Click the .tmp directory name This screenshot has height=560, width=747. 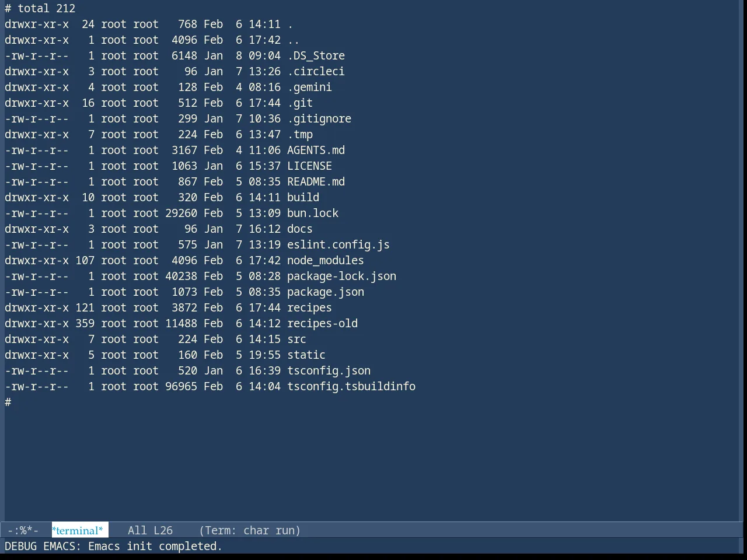click(300, 134)
